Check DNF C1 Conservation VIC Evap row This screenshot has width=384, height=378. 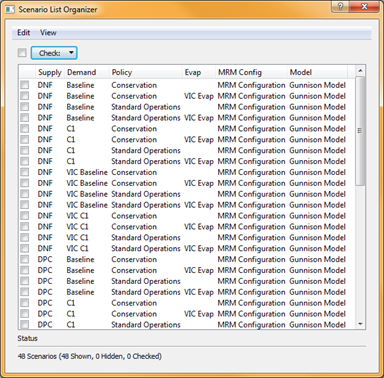click(25, 140)
